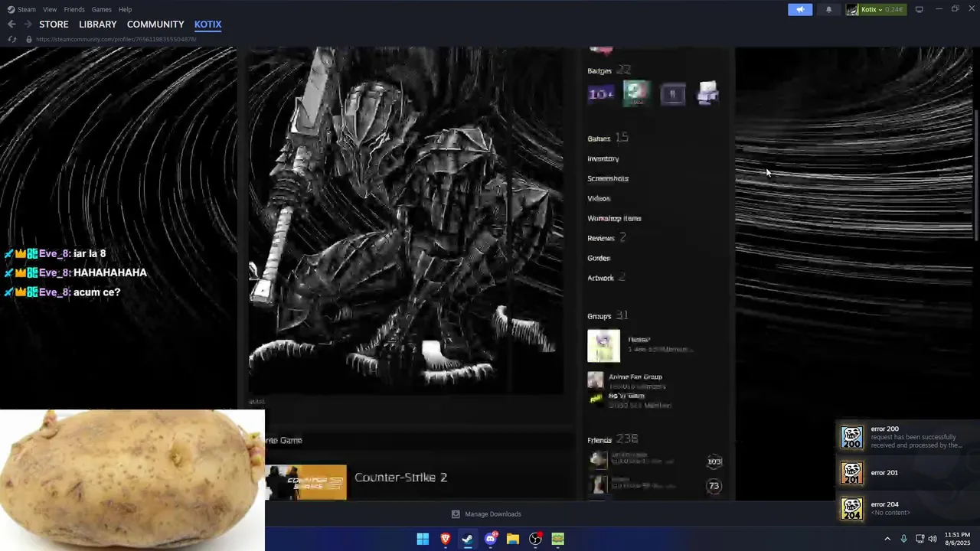
Task: Open the KOTIX profile tab
Action: [207, 24]
